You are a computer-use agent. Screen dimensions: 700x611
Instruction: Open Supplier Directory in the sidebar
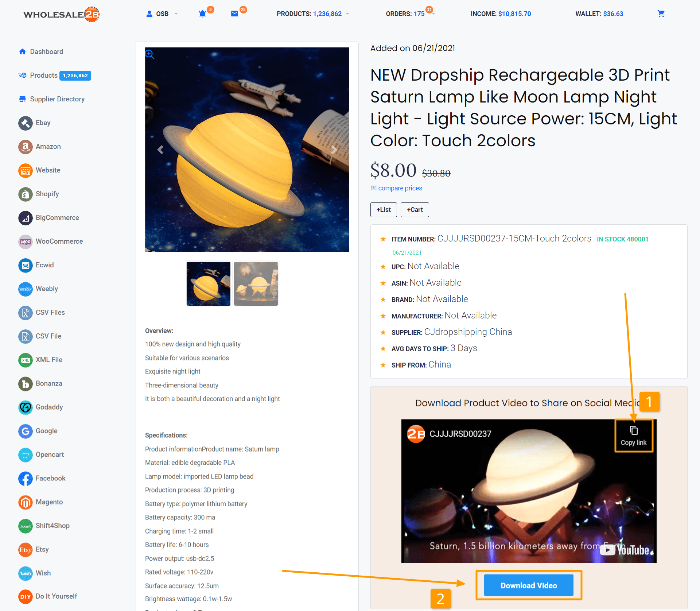click(x=57, y=99)
